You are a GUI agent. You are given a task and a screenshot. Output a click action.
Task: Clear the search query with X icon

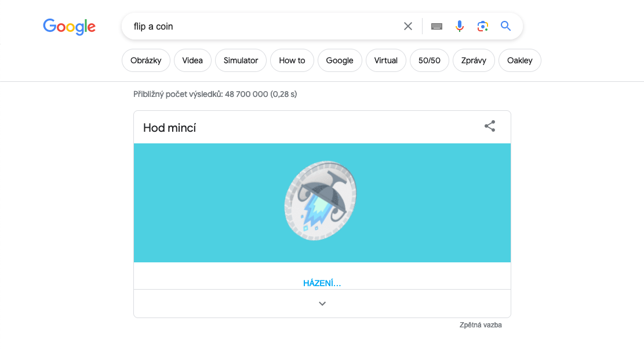(408, 26)
